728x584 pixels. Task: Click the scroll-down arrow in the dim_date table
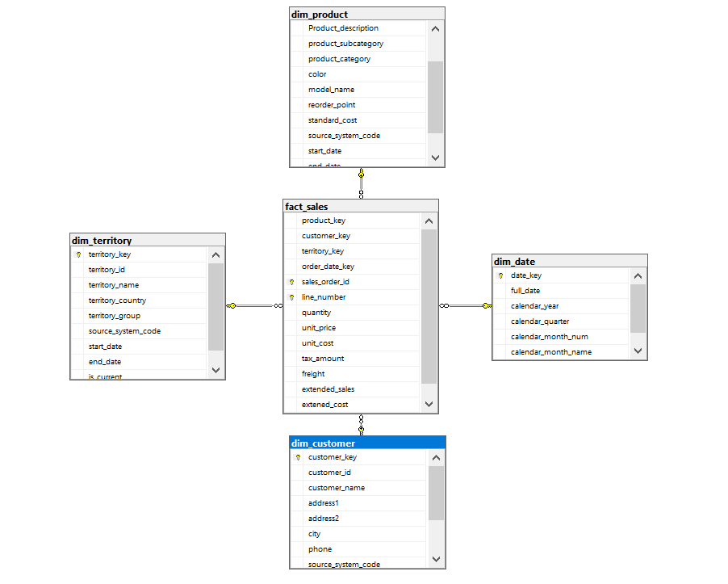point(637,351)
